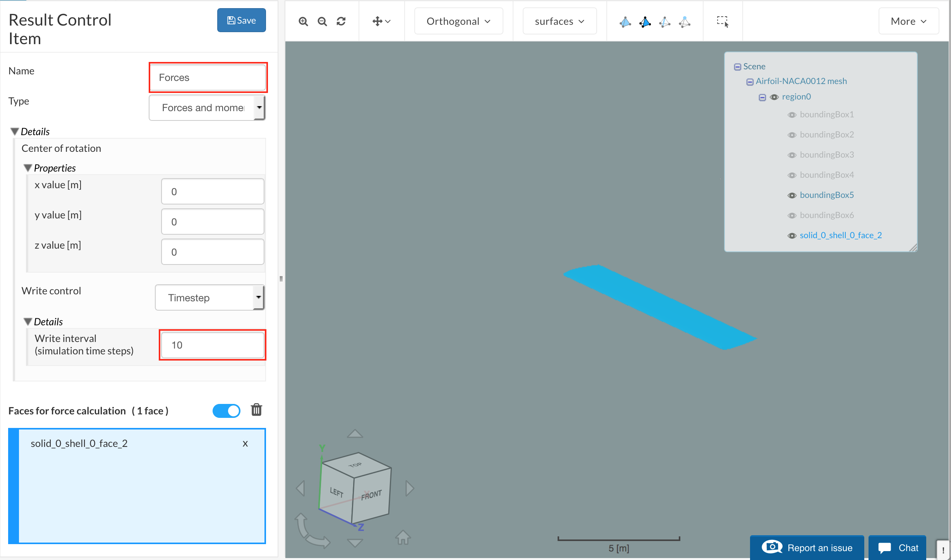This screenshot has height=560, width=951.
Task: Click the Report an issue button
Action: (x=807, y=548)
